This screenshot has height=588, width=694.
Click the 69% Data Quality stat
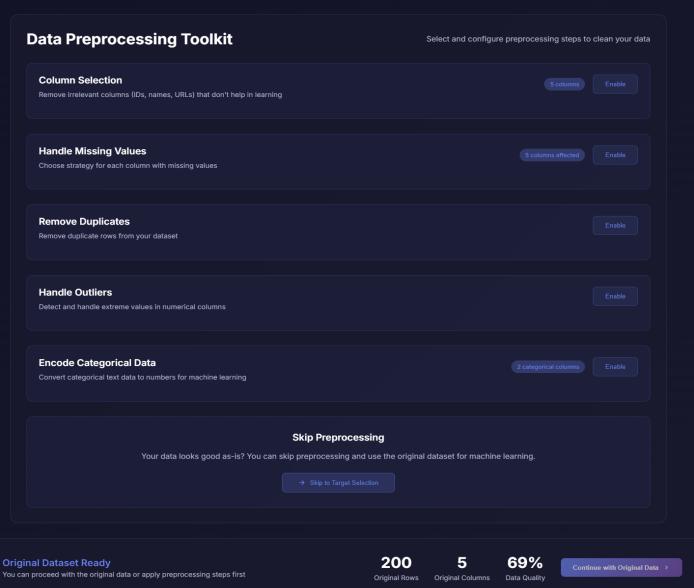525,563
